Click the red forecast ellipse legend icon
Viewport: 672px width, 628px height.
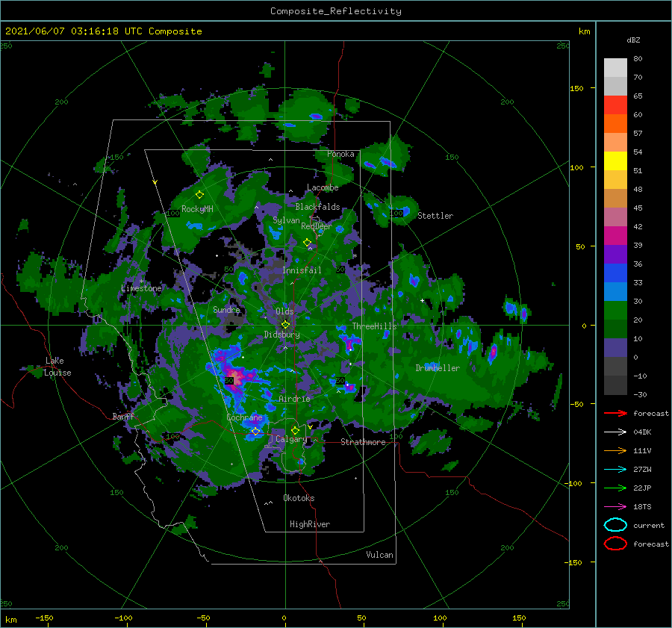(x=615, y=544)
